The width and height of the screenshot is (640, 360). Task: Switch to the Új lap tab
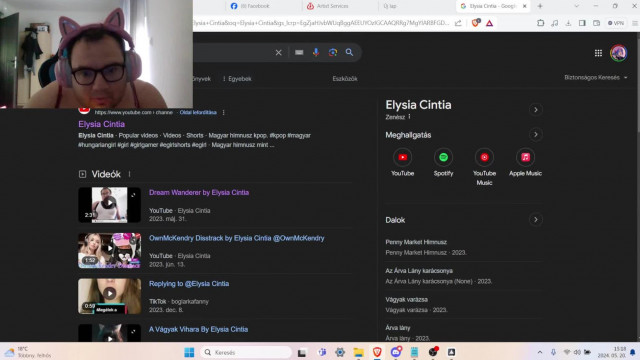pyautogui.click(x=390, y=6)
